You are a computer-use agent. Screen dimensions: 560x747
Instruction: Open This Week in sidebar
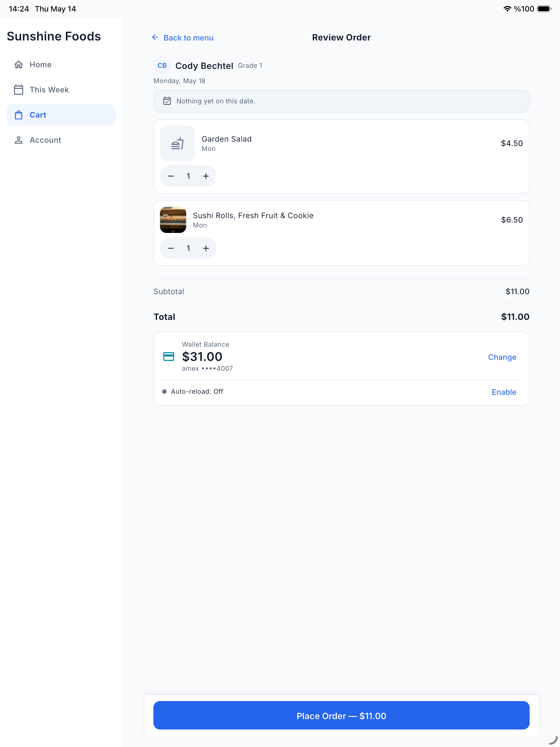(x=61, y=90)
